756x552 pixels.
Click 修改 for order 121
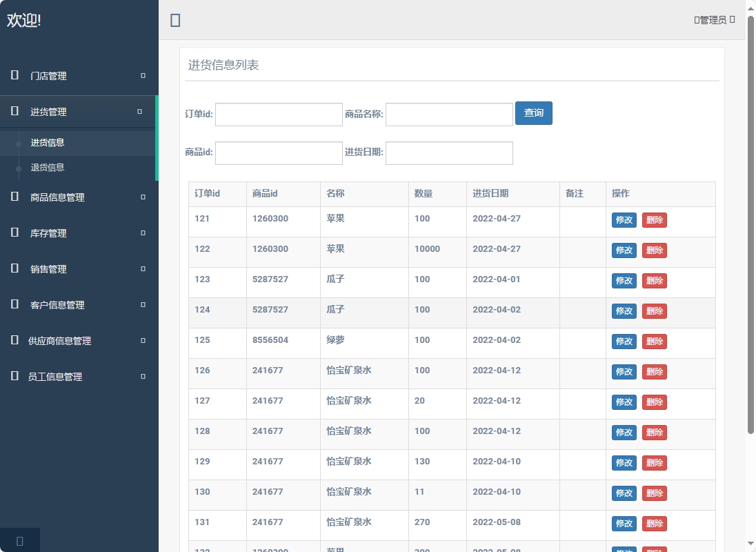[x=624, y=219]
